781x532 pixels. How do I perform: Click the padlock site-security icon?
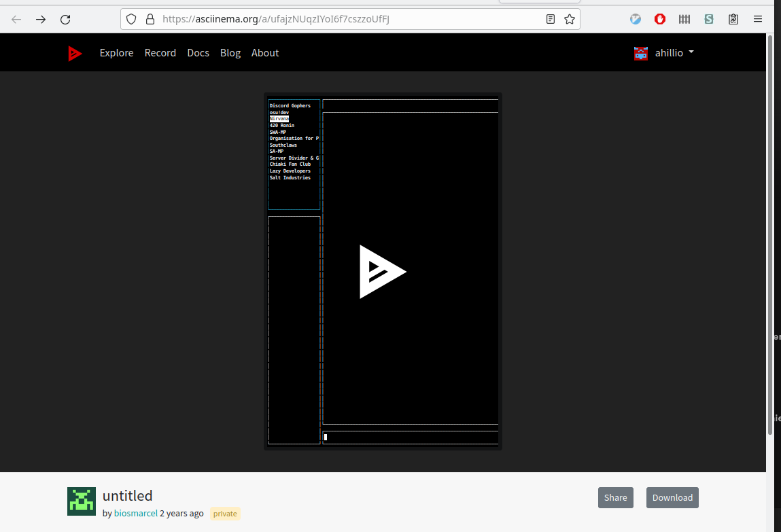[148, 19]
